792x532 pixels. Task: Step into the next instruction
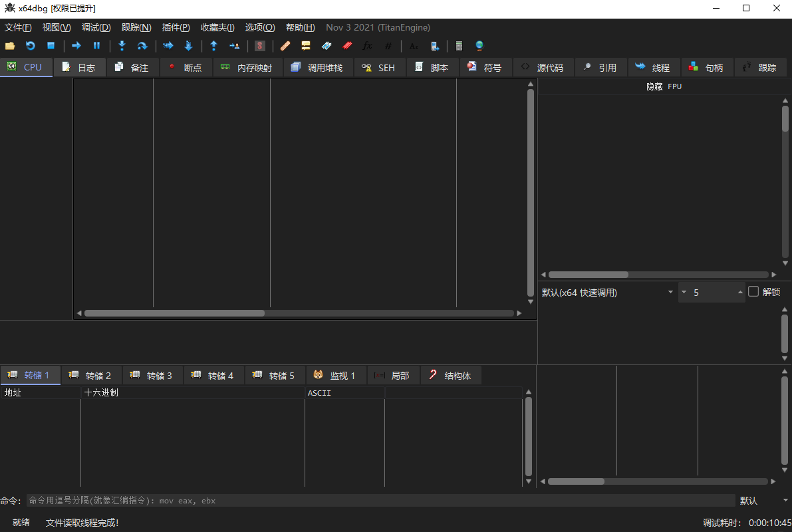(122, 46)
